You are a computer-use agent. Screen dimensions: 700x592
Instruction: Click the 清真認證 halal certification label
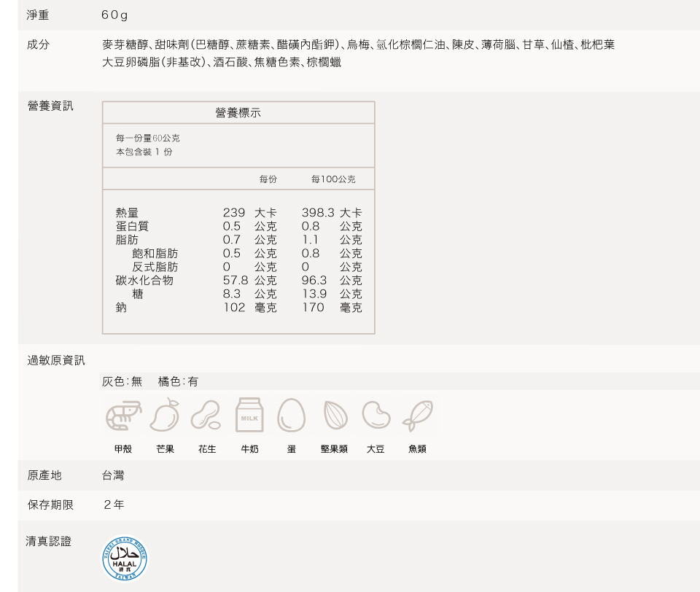tap(49, 541)
